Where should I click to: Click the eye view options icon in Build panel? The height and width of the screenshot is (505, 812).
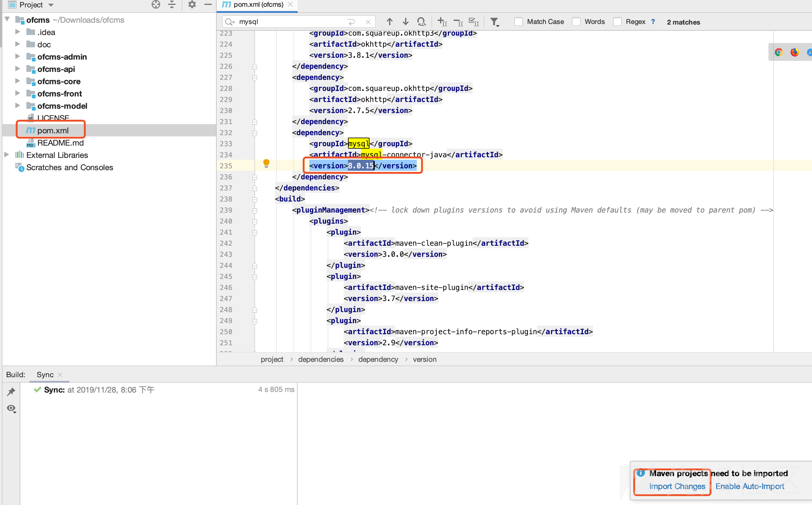click(x=12, y=409)
